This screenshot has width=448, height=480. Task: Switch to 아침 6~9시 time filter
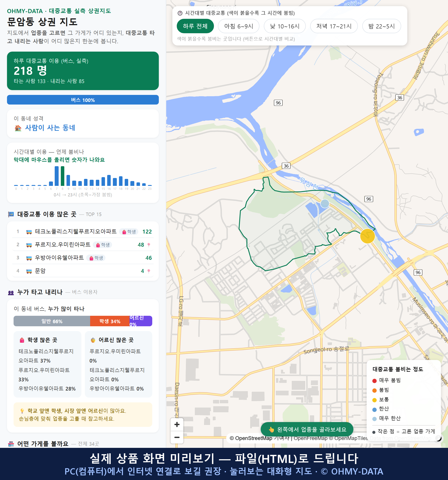pyautogui.click(x=238, y=26)
